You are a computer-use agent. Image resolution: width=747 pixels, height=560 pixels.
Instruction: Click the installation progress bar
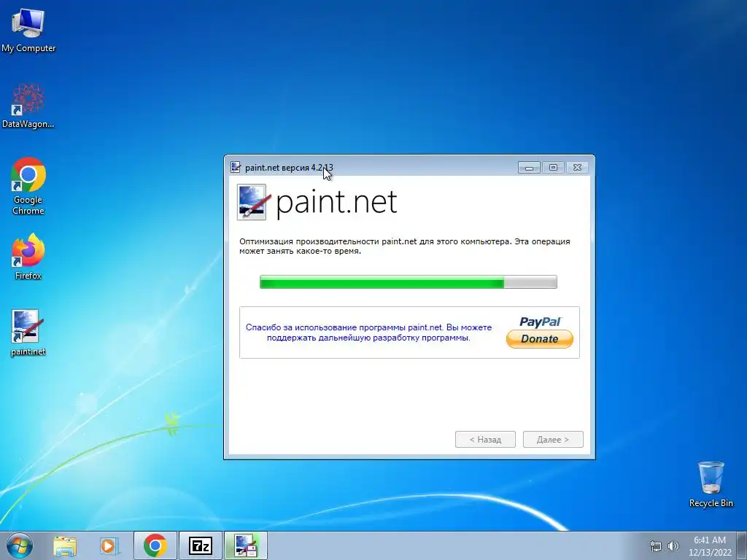409,282
